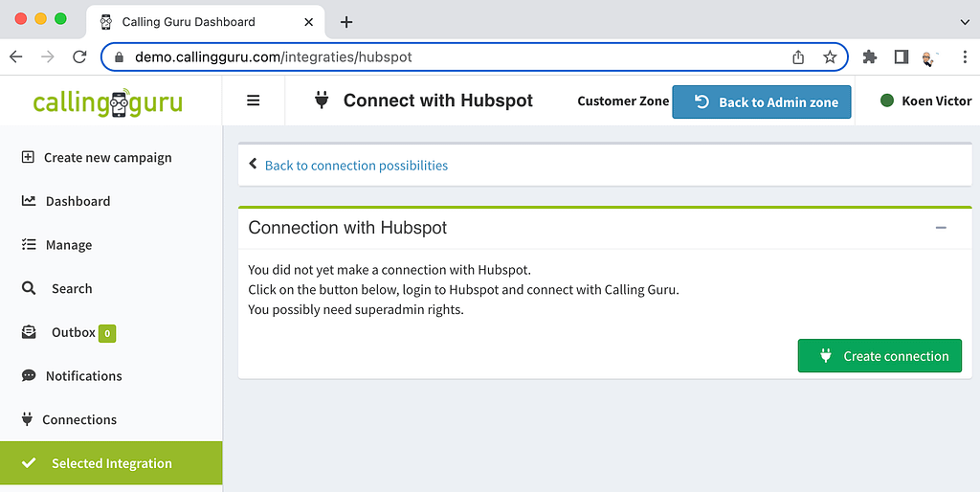Click the hamburger menu icon in header
The height and width of the screenshot is (492, 980).
click(253, 101)
